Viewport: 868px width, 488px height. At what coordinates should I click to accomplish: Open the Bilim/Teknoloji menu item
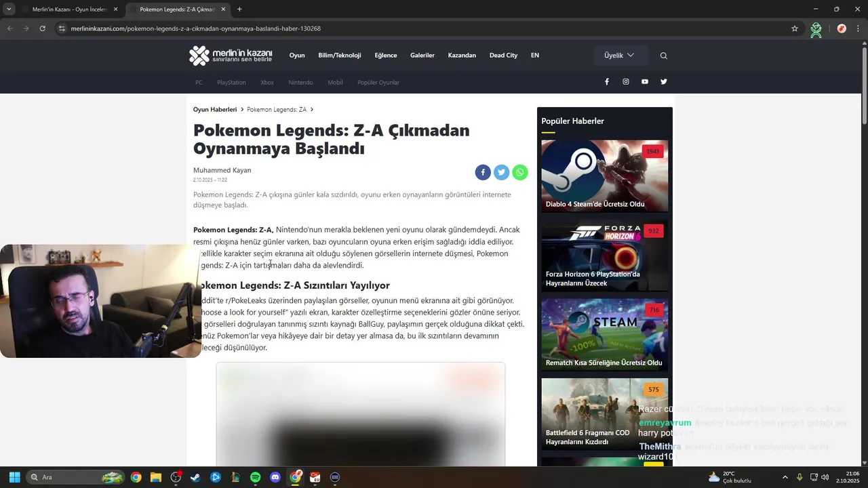(340, 56)
